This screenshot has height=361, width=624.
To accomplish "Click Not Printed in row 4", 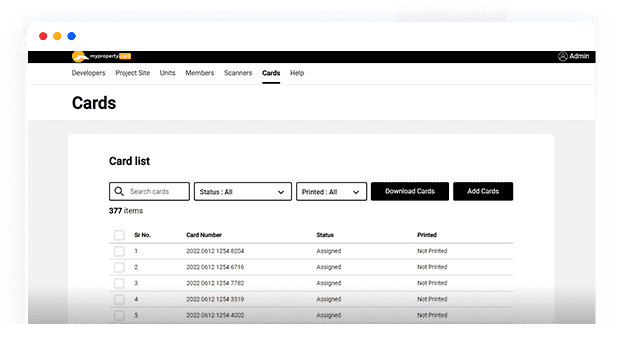I will click(x=432, y=299).
